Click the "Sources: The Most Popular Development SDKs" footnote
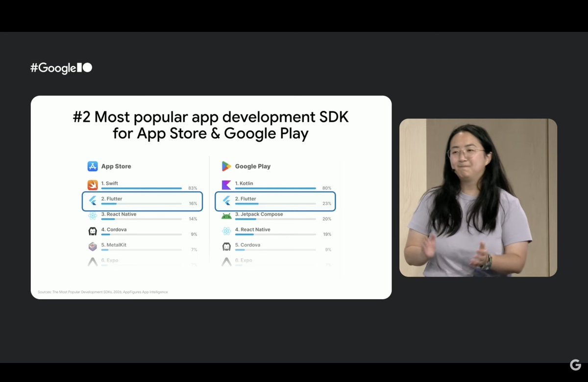 point(103,292)
